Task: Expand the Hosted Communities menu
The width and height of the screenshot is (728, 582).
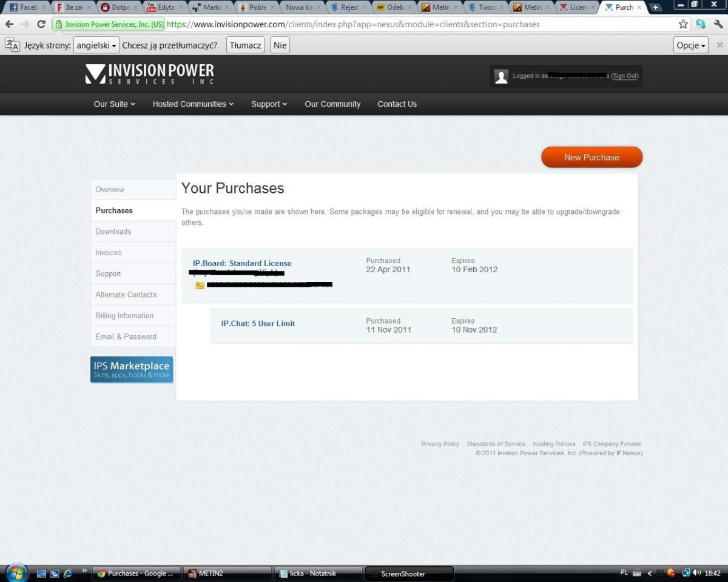Action: point(193,104)
